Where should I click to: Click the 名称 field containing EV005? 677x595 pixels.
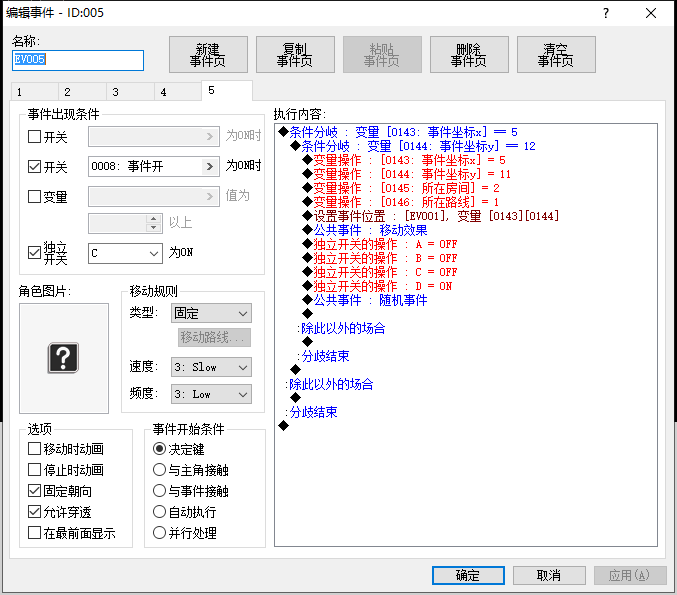(78, 60)
